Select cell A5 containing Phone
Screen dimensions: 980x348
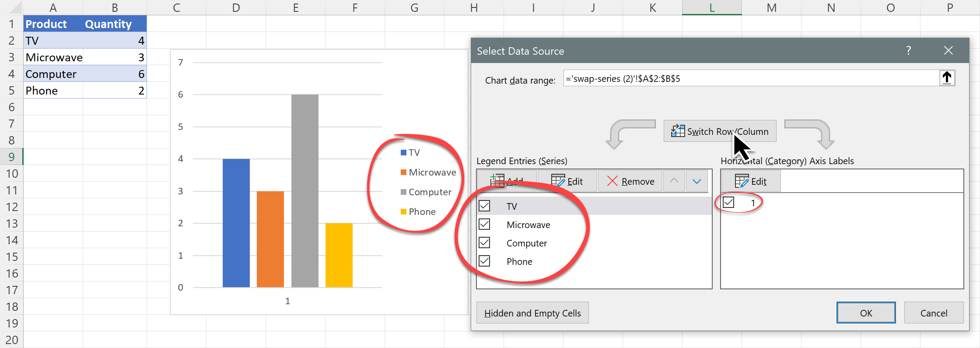53,90
